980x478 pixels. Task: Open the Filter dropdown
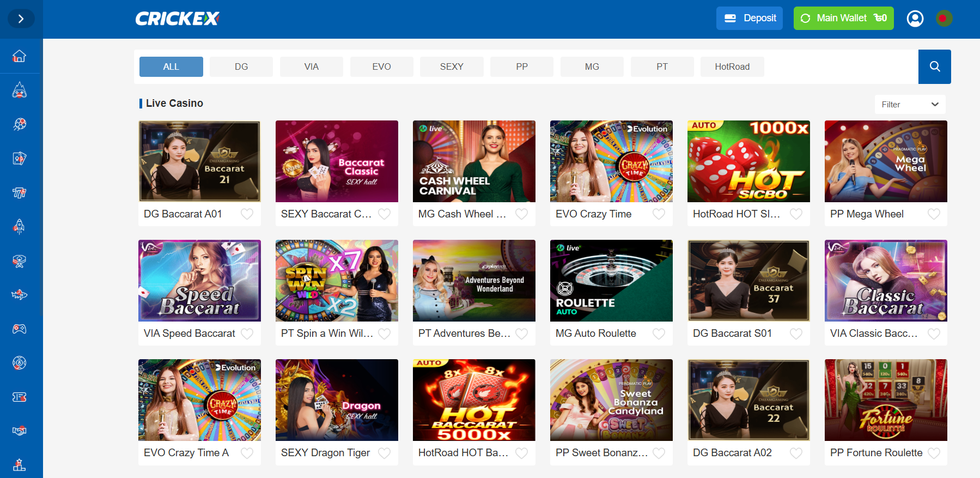click(910, 104)
